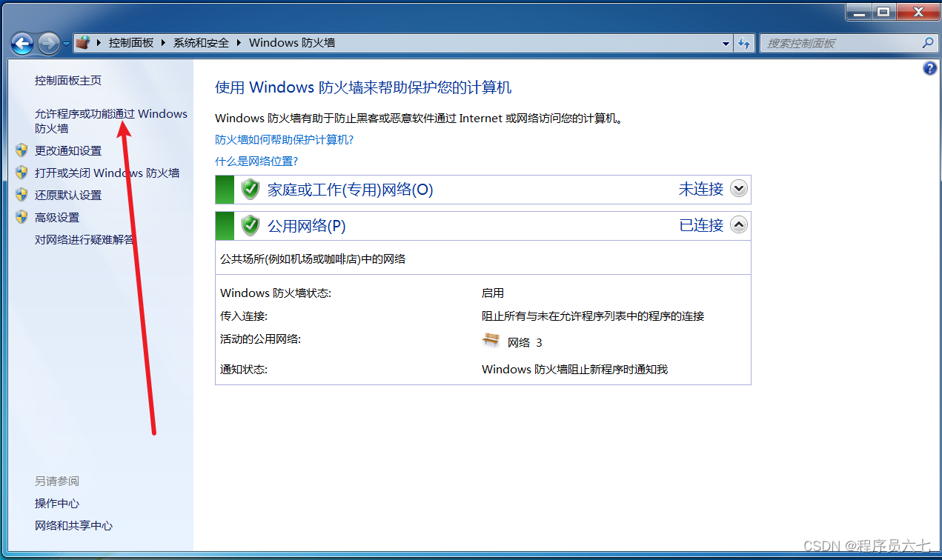Screen dimensions: 942x560
Task: Click the shield icon beside 高级设置
Action: (21, 217)
